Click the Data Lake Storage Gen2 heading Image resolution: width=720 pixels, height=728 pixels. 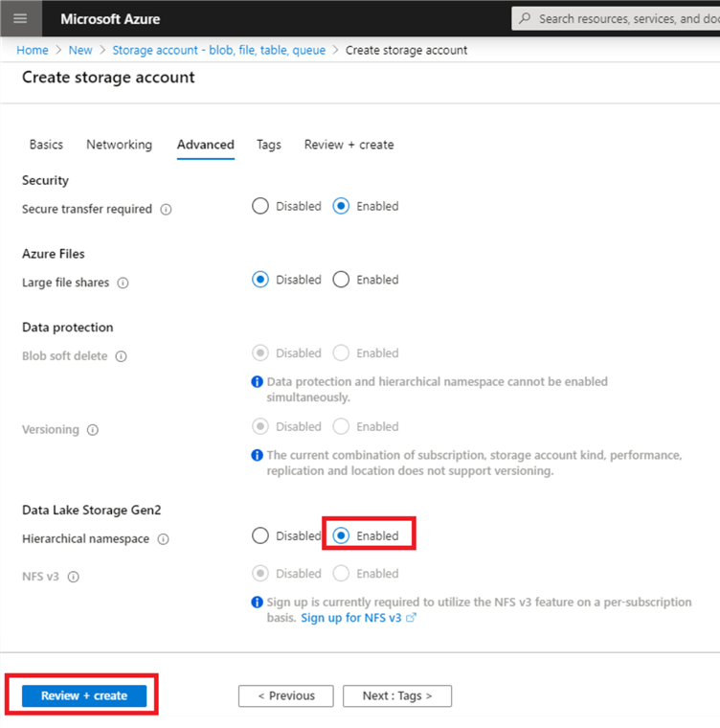(92, 511)
